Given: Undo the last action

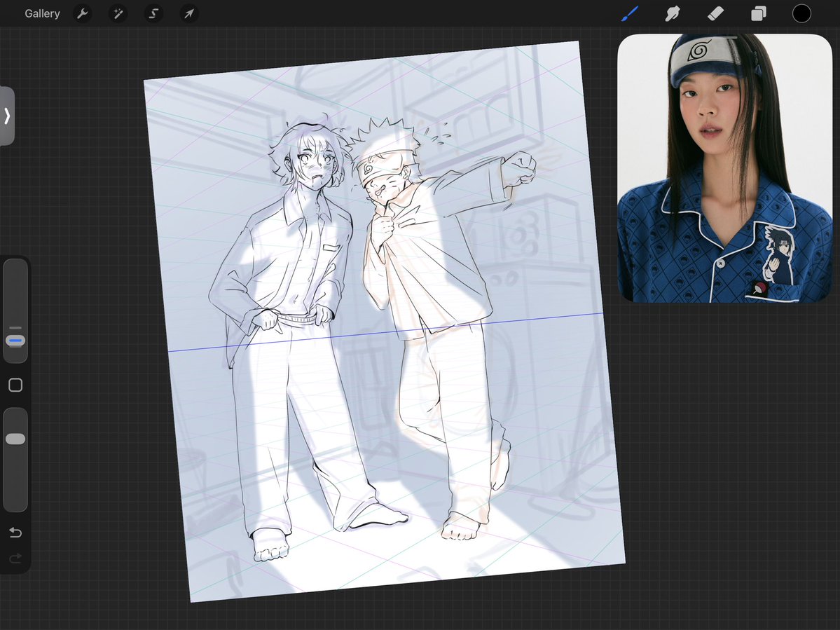Looking at the screenshot, I should (15, 532).
